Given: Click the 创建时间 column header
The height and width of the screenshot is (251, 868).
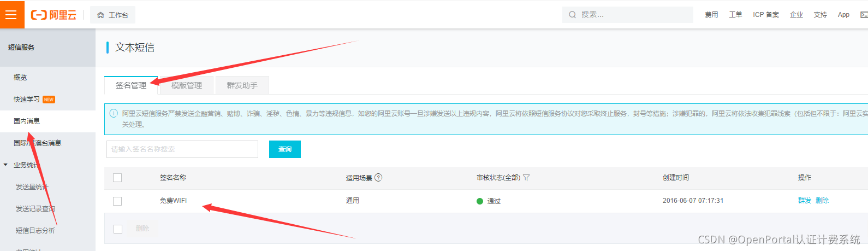Looking at the screenshot, I should pyautogui.click(x=676, y=178).
